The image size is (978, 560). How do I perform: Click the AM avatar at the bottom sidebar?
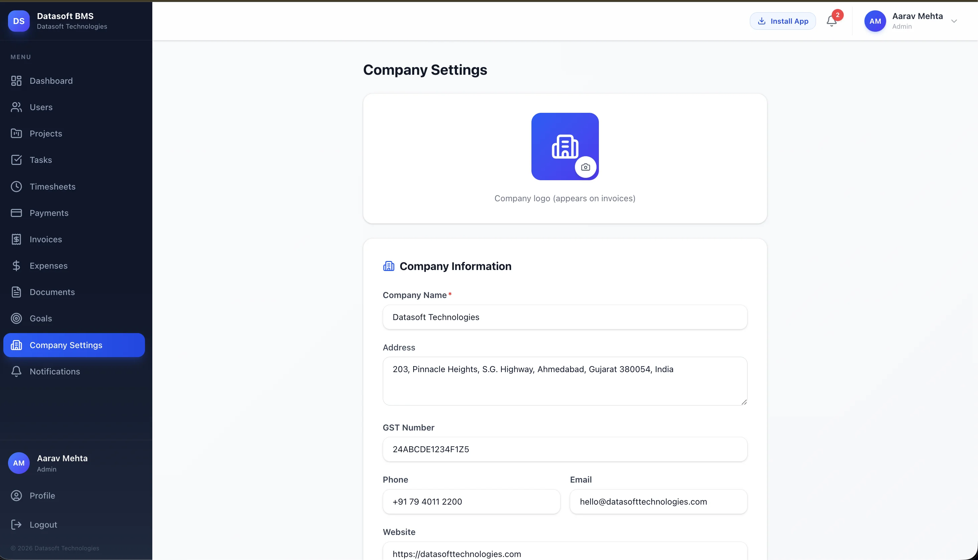click(18, 463)
